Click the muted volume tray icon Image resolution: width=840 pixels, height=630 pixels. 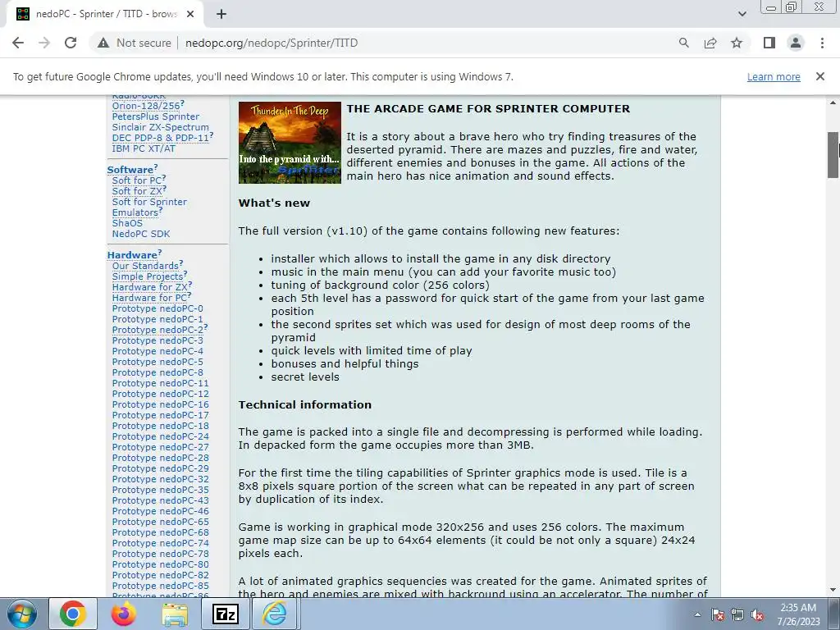coord(757,614)
